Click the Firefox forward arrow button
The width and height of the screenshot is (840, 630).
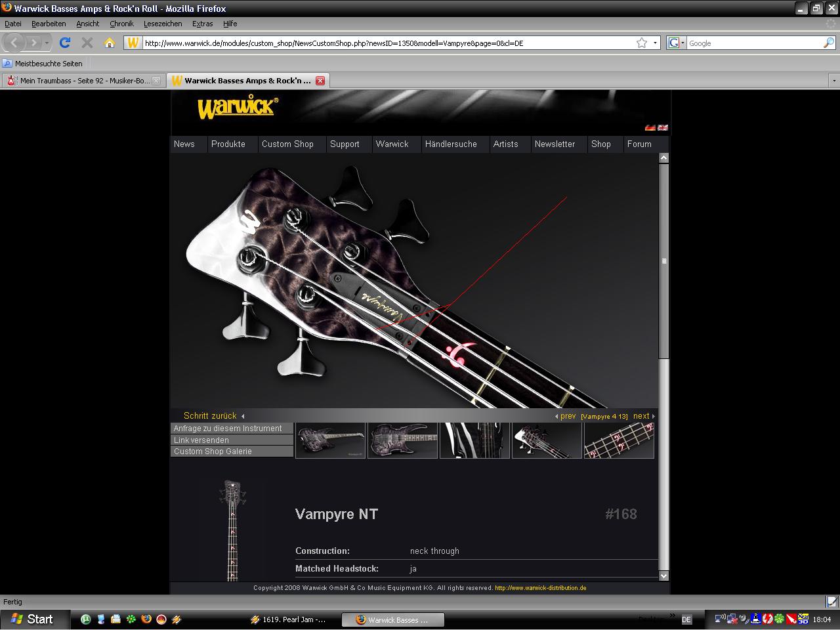click(x=33, y=43)
